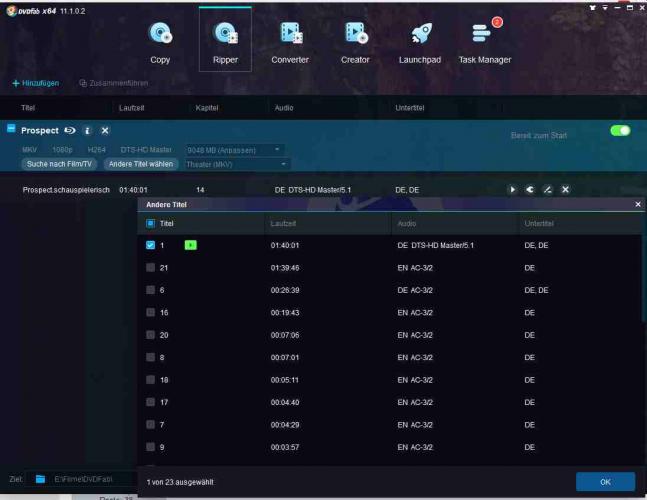
Task: Open the Converter module
Action: [290, 43]
